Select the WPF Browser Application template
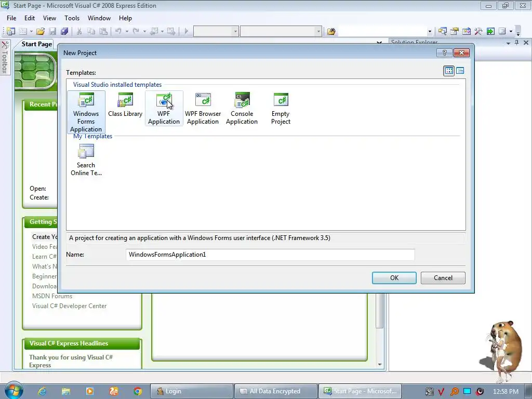This screenshot has height=399, width=532. (203, 109)
